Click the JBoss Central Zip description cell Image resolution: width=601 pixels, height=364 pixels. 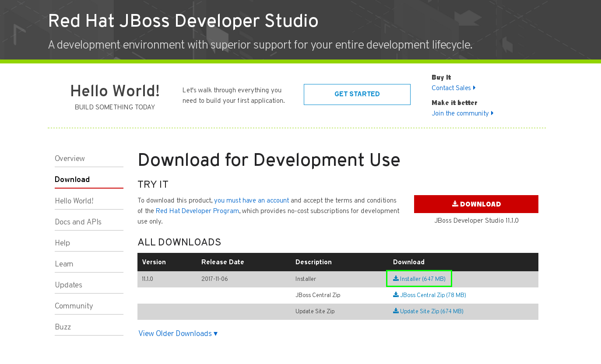(318, 295)
